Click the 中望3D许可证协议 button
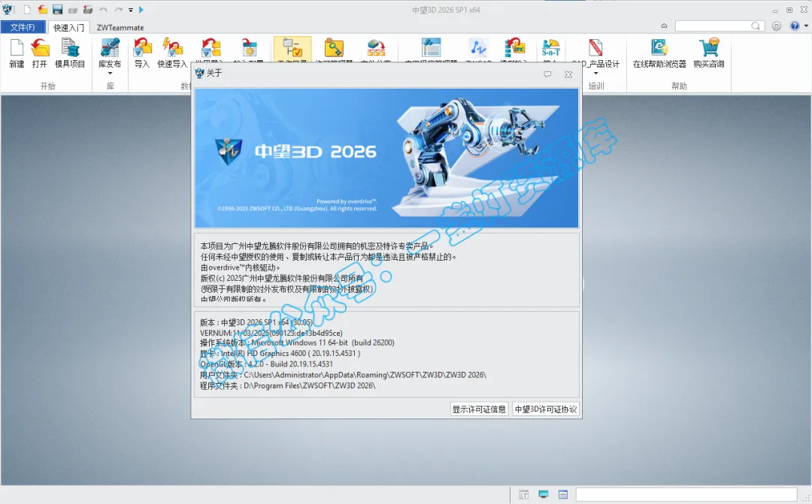 546,409
